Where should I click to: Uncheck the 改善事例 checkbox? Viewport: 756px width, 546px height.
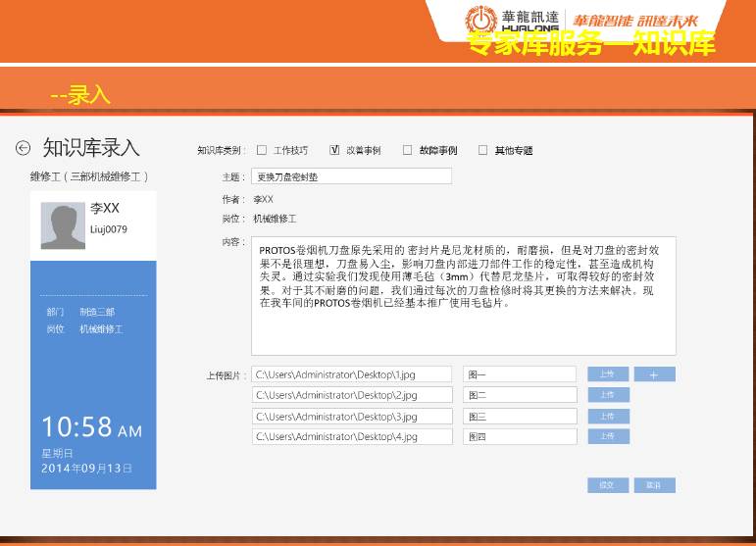tap(334, 150)
